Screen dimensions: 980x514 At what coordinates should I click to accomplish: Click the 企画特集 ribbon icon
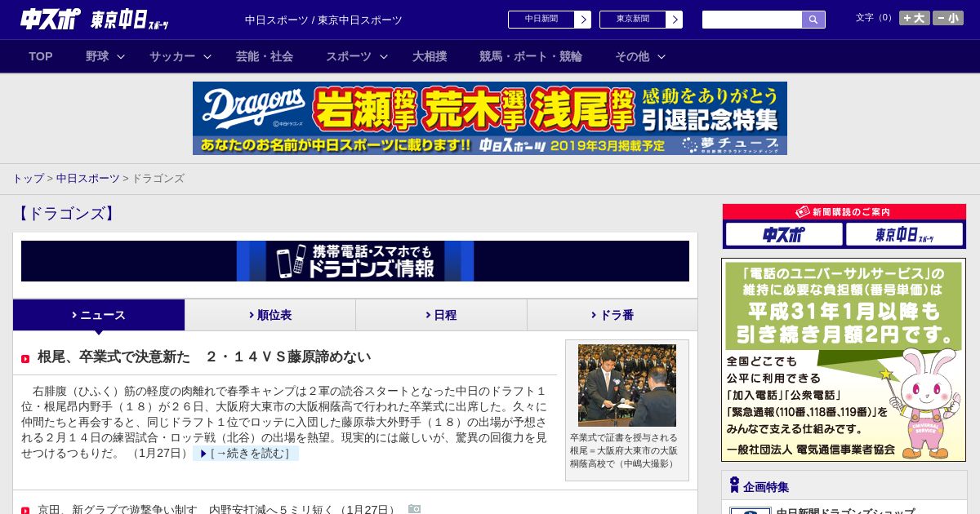click(x=734, y=485)
